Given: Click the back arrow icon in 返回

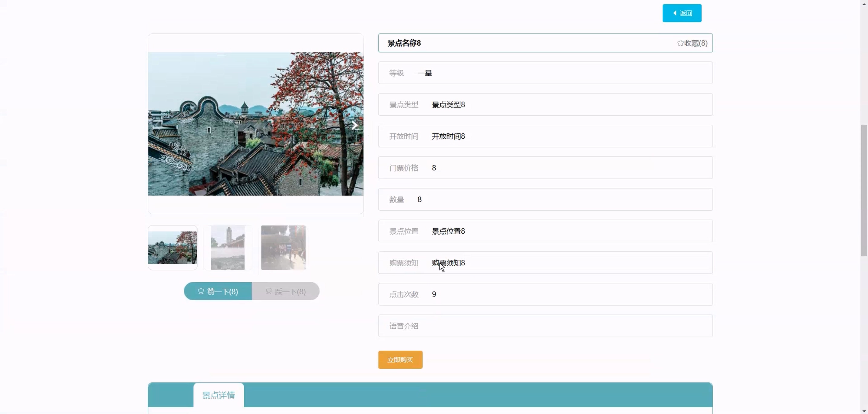Looking at the screenshot, I should point(675,13).
